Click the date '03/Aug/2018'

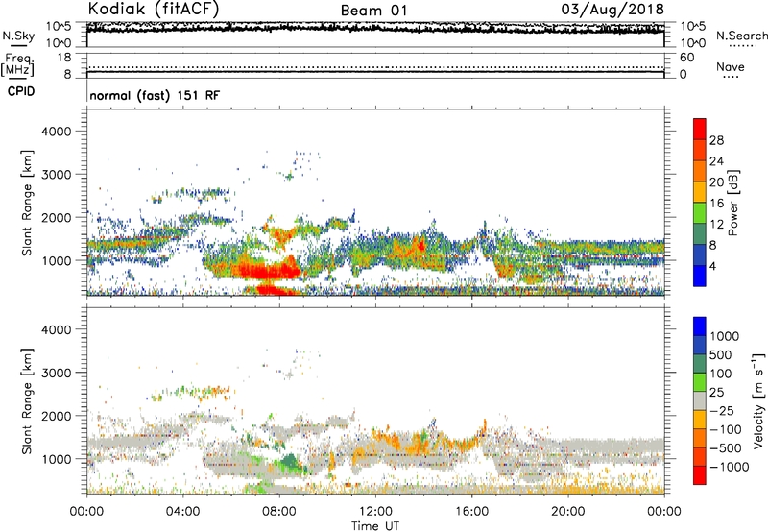point(612,10)
